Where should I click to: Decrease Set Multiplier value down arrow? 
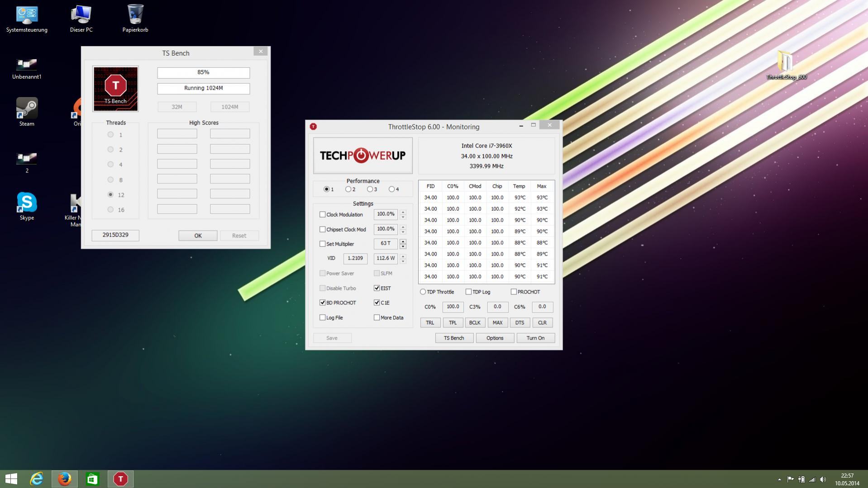[x=403, y=246]
